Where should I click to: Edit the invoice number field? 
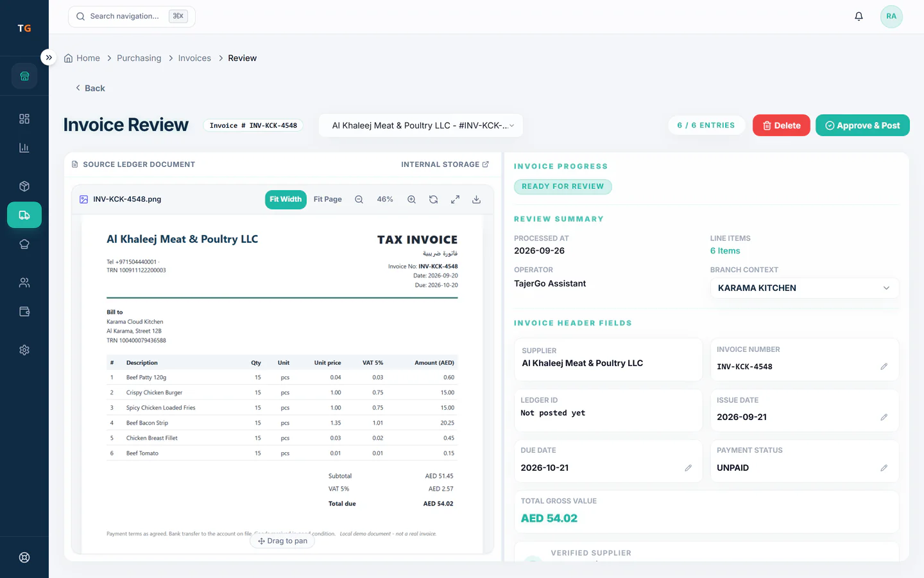click(884, 367)
